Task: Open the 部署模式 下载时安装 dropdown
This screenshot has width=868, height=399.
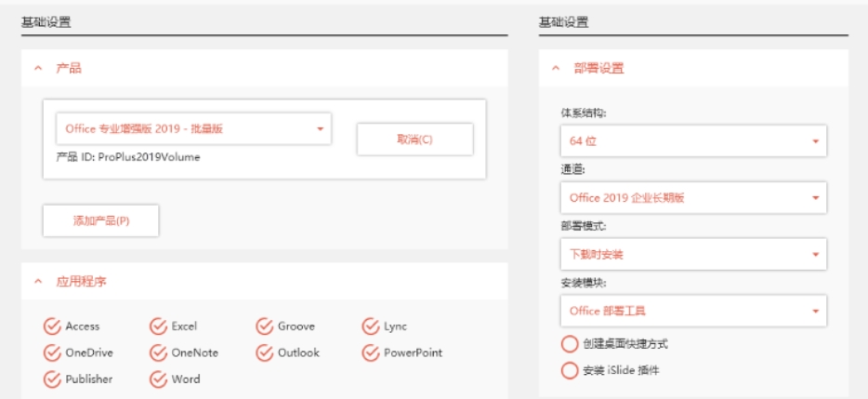Action: pyautogui.click(x=692, y=253)
